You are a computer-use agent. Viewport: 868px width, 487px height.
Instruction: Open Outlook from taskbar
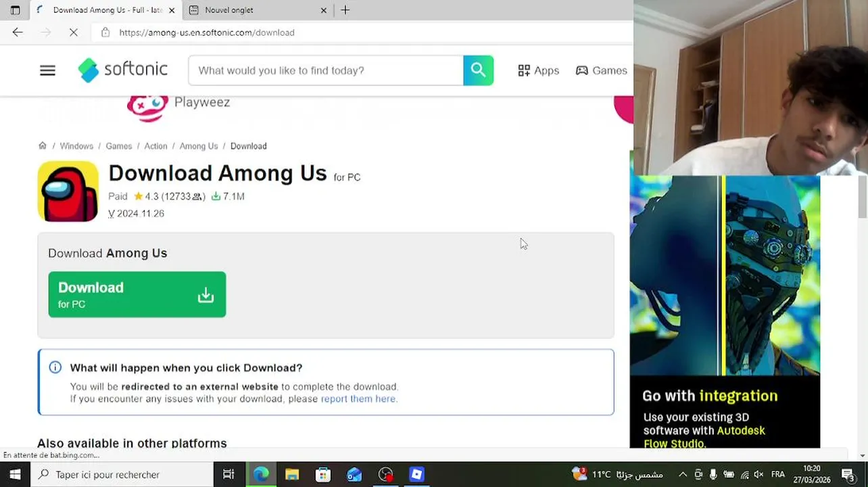(x=354, y=475)
